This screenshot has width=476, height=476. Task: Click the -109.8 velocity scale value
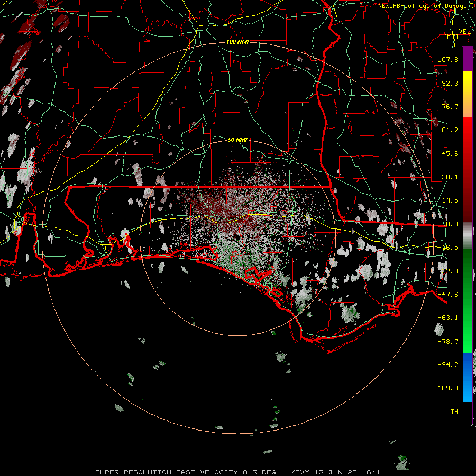click(x=446, y=388)
